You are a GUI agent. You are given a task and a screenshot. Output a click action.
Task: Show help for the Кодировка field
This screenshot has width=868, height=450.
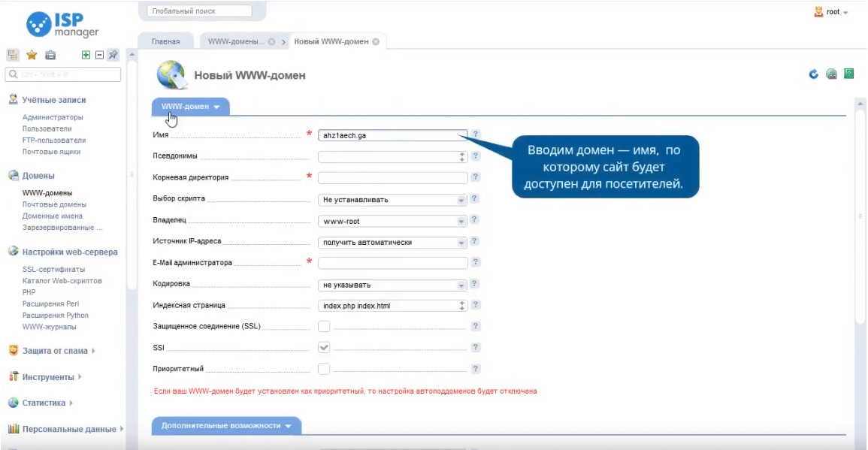click(x=474, y=284)
